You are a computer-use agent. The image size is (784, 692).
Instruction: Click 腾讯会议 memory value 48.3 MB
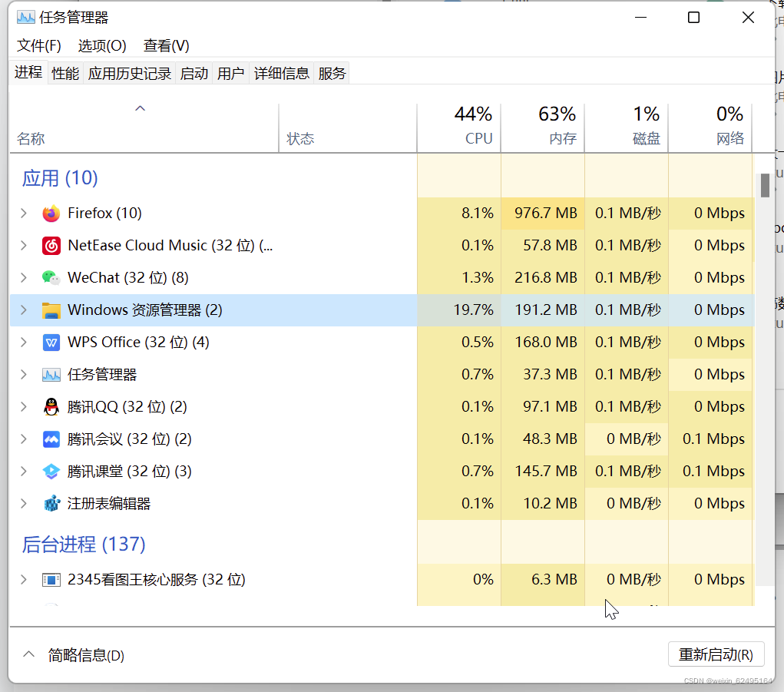550,439
